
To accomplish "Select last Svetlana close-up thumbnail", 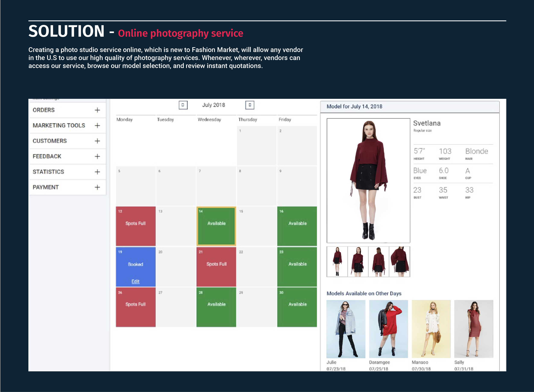I will [400, 262].
